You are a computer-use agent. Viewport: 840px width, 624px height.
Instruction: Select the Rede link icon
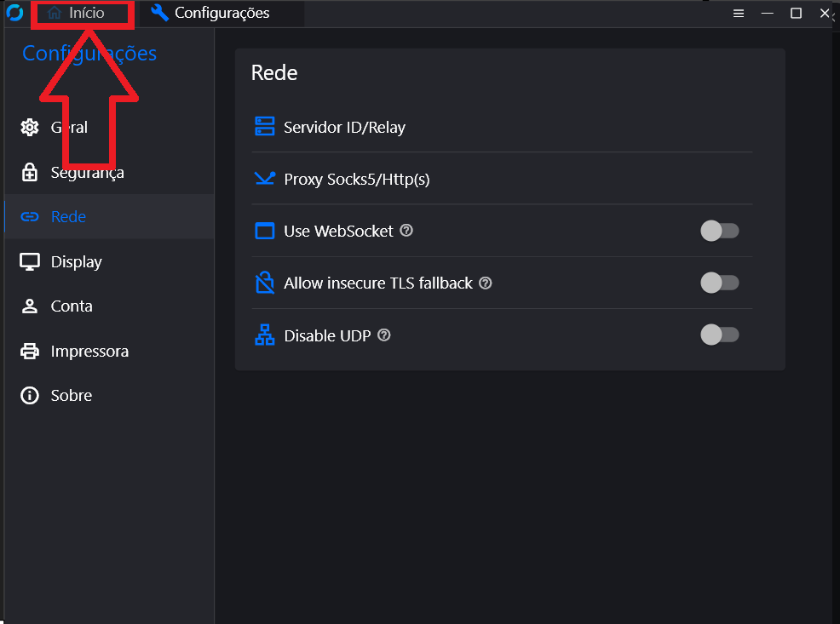click(x=30, y=217)
